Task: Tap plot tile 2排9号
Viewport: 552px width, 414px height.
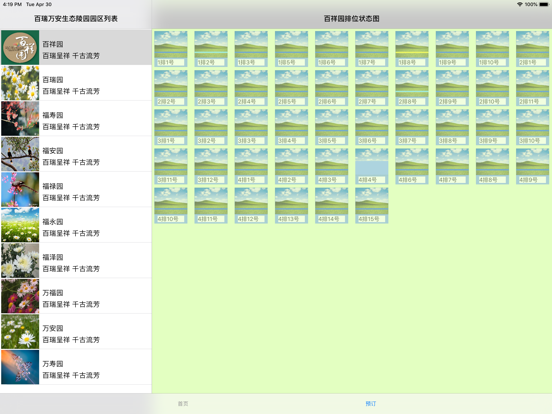Action: click(452, 88)
